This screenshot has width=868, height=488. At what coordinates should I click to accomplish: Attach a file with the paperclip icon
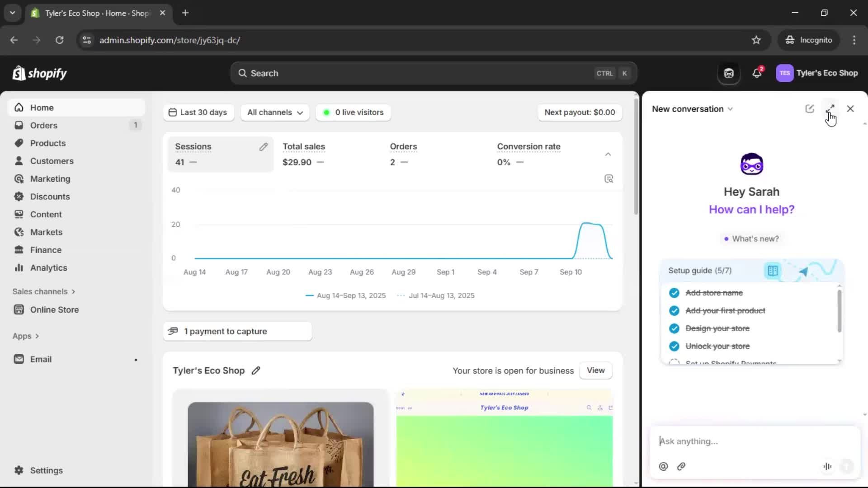pos(681,466)
